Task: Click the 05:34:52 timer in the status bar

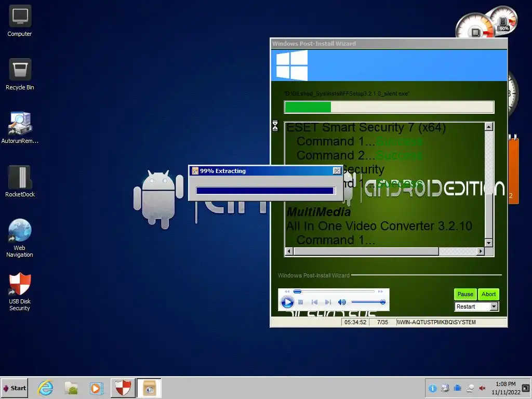Action: coord(355,322)
